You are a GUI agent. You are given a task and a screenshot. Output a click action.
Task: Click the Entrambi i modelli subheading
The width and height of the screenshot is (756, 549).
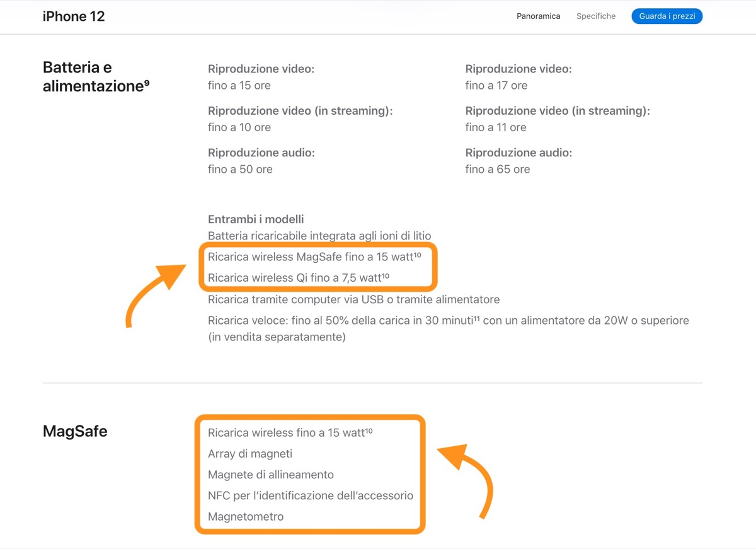click(x=256, y=219)
